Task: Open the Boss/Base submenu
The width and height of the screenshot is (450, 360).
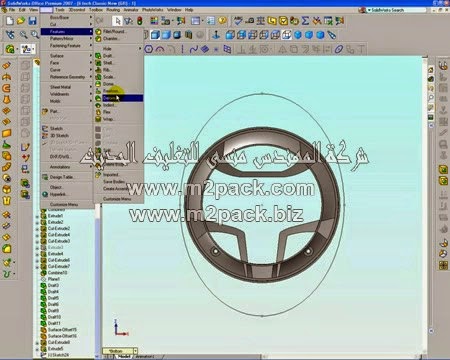Action: (x=66, y=17)
